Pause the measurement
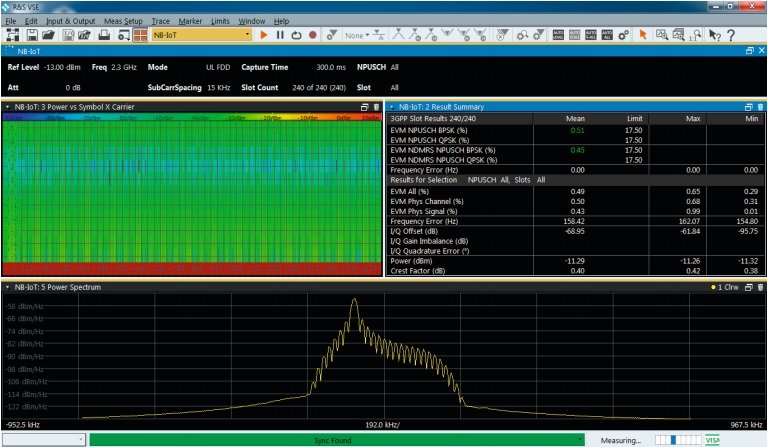 tap(280, 35)
